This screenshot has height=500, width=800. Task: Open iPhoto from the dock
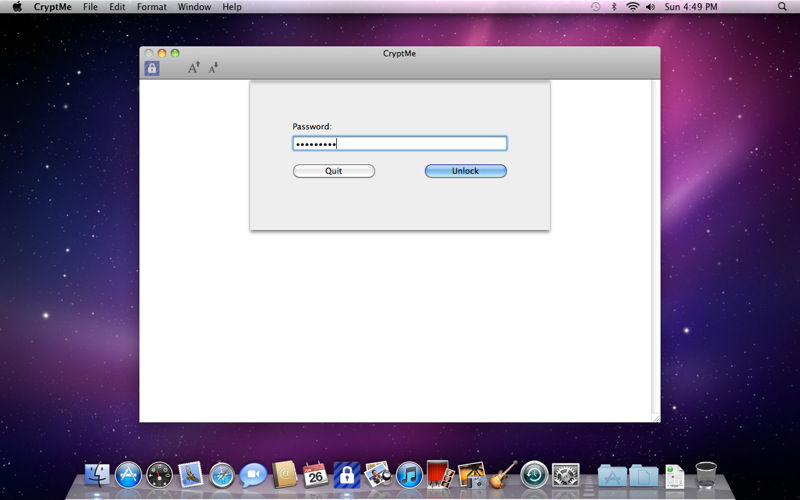(472, 476)
